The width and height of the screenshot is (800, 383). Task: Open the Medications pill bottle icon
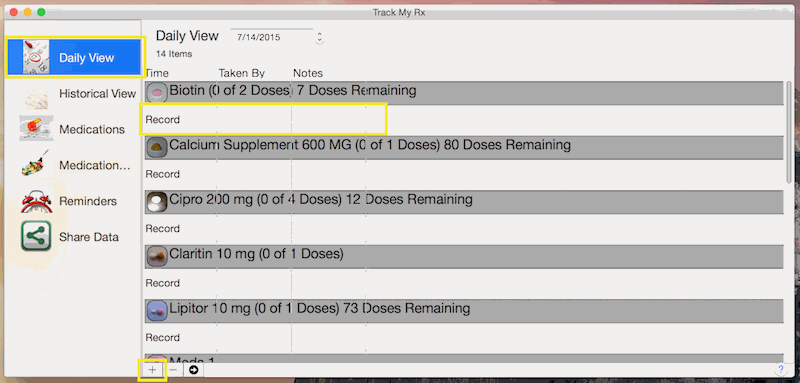tap(36, 129)
